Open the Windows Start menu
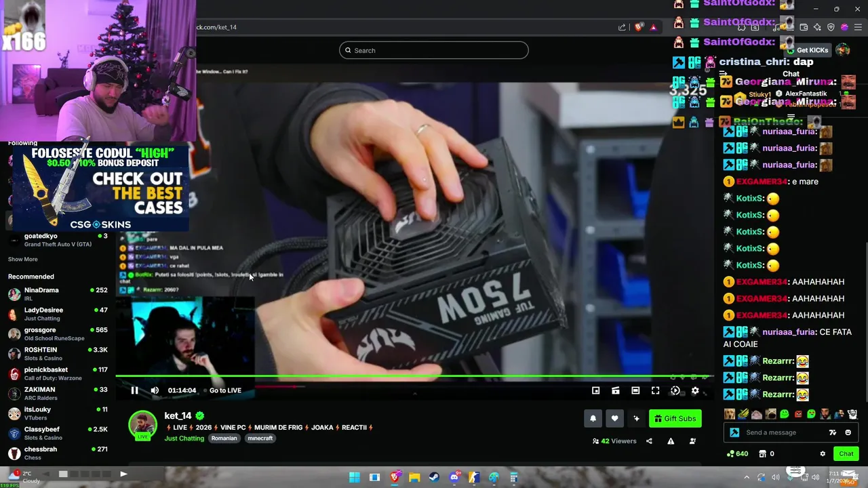The height and width of the screenshot is (488, 868). 354,477
